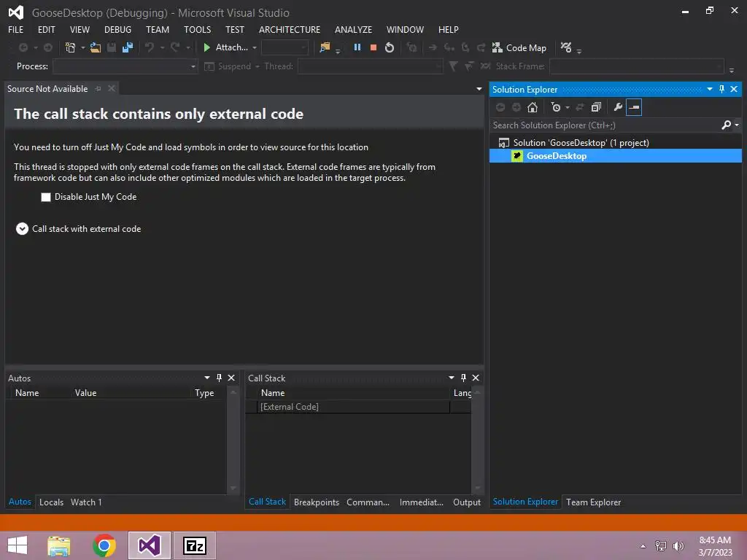Screen dimensions: 747x560
Task: Open Properties wrench icon in Solution Explorer
Action: coord(618,107)
